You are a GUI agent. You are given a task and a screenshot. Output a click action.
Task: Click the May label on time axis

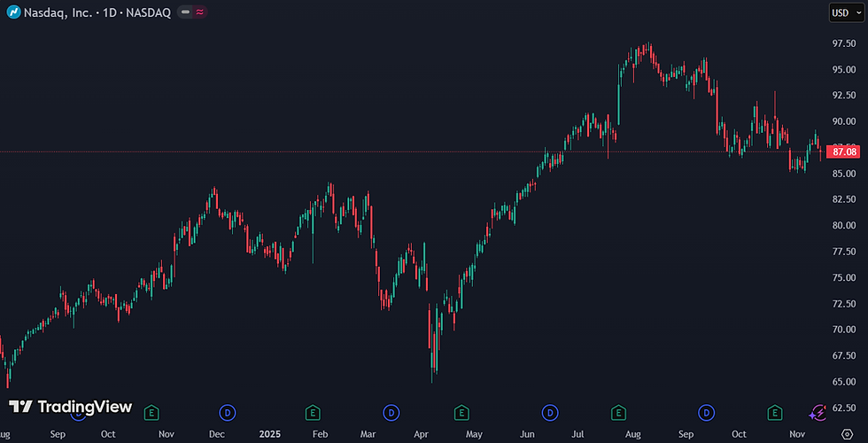pos(474,433)
